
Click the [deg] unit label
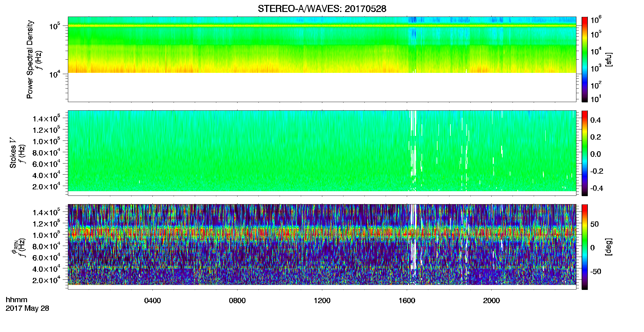609,247
